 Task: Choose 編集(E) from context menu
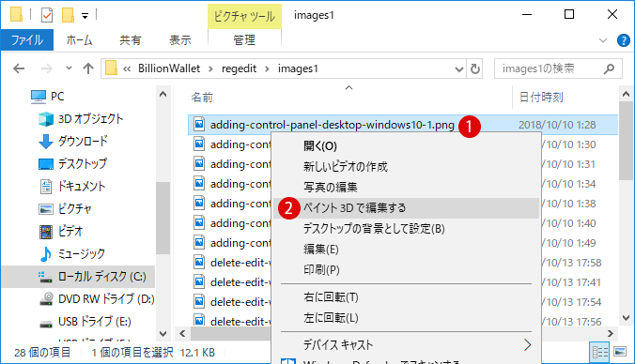click(406, 250)
